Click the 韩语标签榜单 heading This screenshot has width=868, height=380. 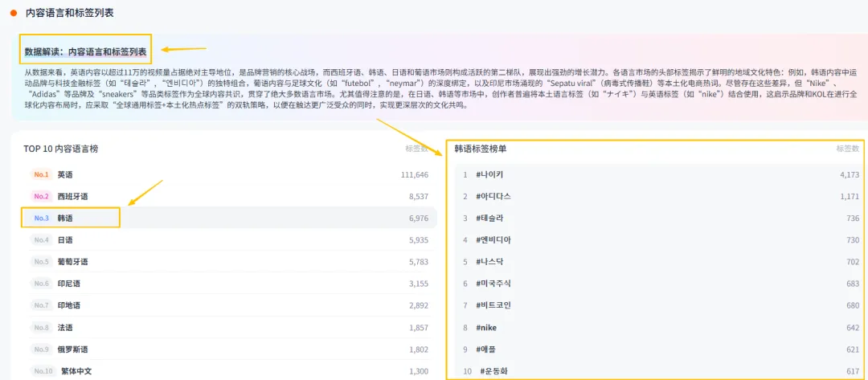(480, 149)
